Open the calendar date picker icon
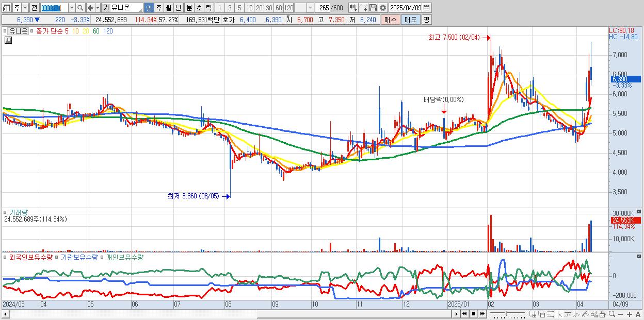The image size is (644, 320). tap(427, 8)
